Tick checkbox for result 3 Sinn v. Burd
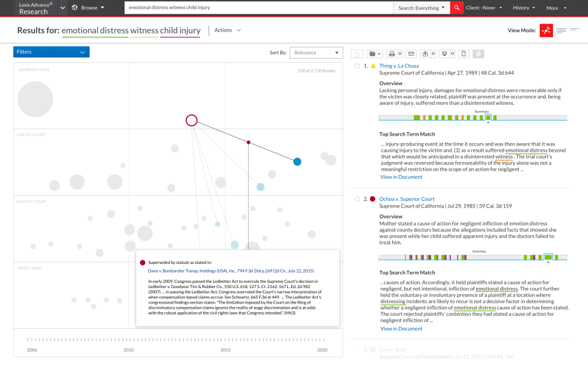Image resolution: width=588 pixels, height=368 pixels. tap(357, 350)
